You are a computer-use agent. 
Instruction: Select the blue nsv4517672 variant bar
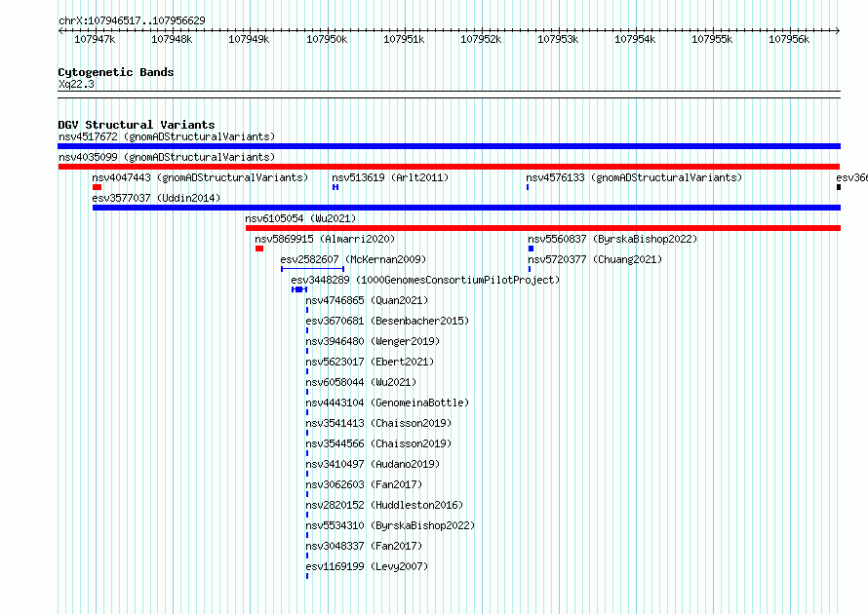pos(449,146)
